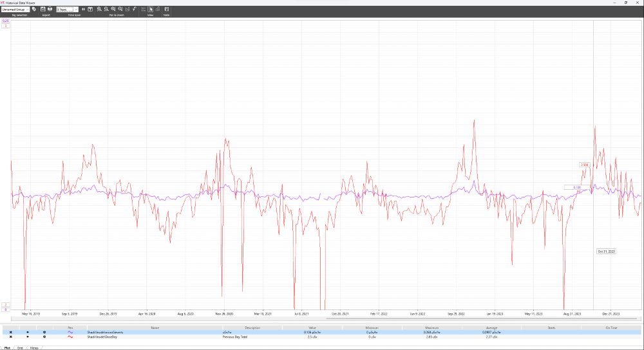This screenshot has width=644, height=350.
Task: Click the 'Sep 29, 2022' time axis label
Action: click(456, 314)
